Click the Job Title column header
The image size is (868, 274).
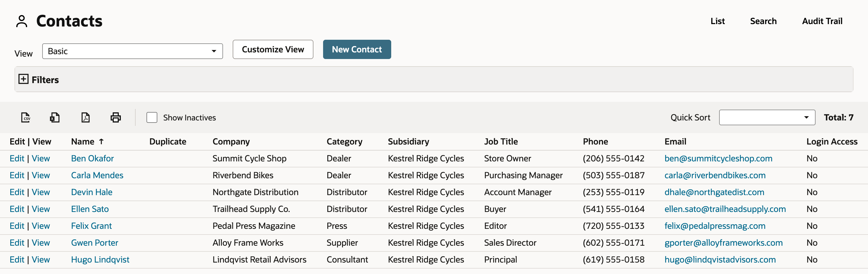501,142
